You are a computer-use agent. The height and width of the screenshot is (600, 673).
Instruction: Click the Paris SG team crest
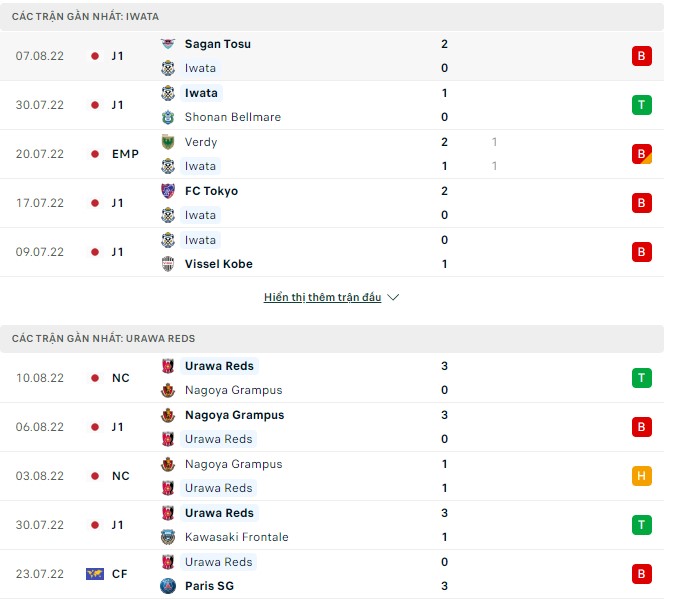168,586
